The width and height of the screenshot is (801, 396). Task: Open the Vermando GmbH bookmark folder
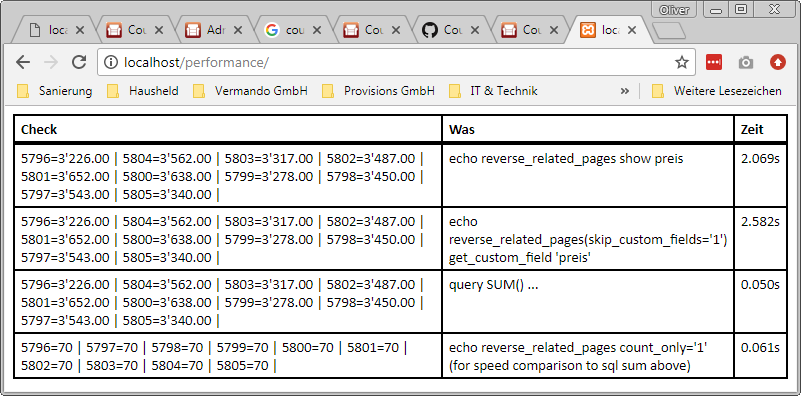click(x=250, y=91)
